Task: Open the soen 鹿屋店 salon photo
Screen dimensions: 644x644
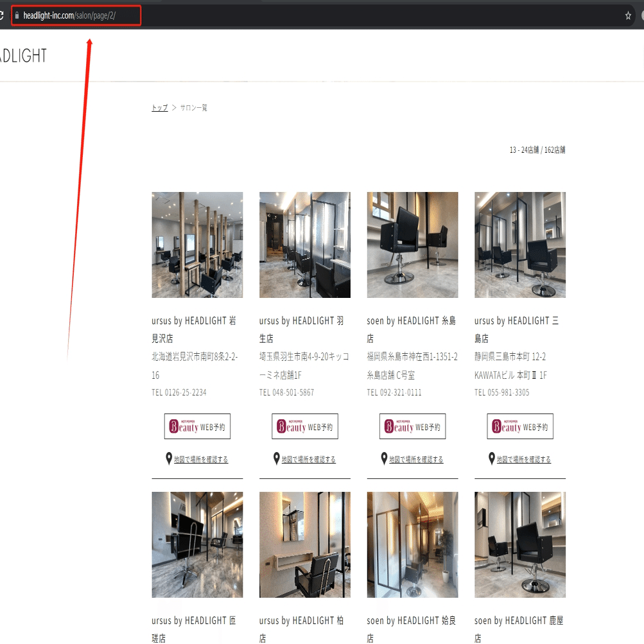Action: [x=520, y=544]
